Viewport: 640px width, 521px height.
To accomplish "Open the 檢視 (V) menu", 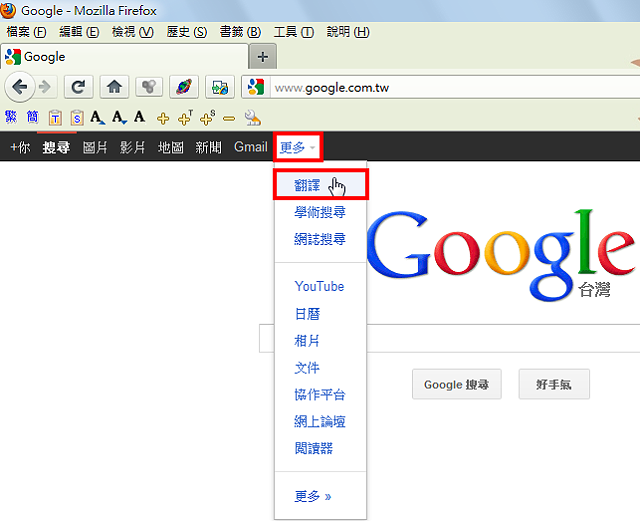I will pos(133,32).
